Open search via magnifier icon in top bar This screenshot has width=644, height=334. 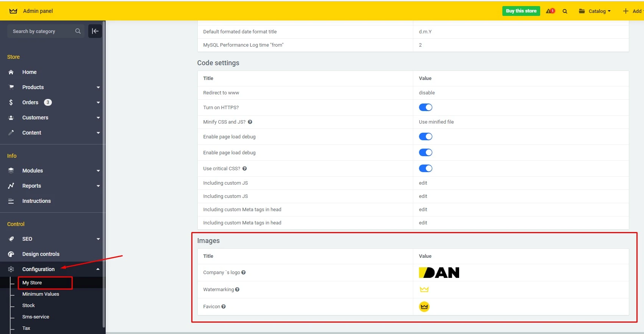click(x=565, y=11)
